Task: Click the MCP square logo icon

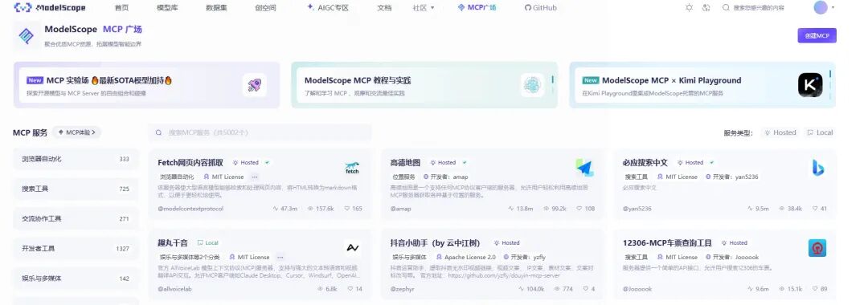Action: pos(26,36)
